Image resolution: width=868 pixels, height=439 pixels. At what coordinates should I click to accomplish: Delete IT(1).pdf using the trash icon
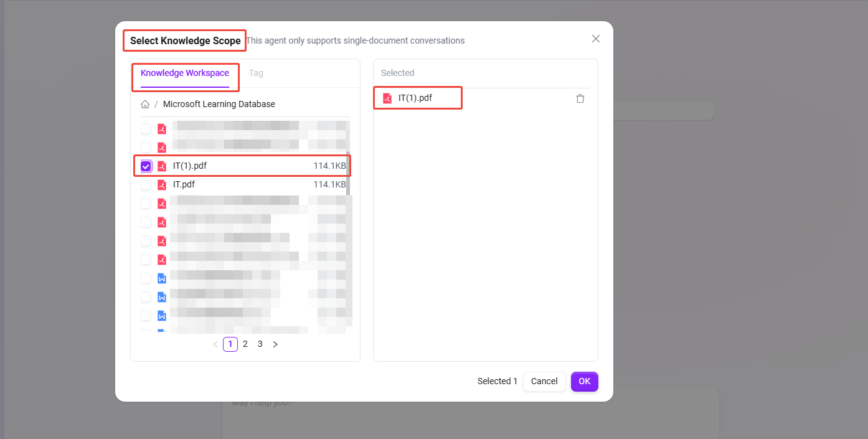click(x=580, y=98)
